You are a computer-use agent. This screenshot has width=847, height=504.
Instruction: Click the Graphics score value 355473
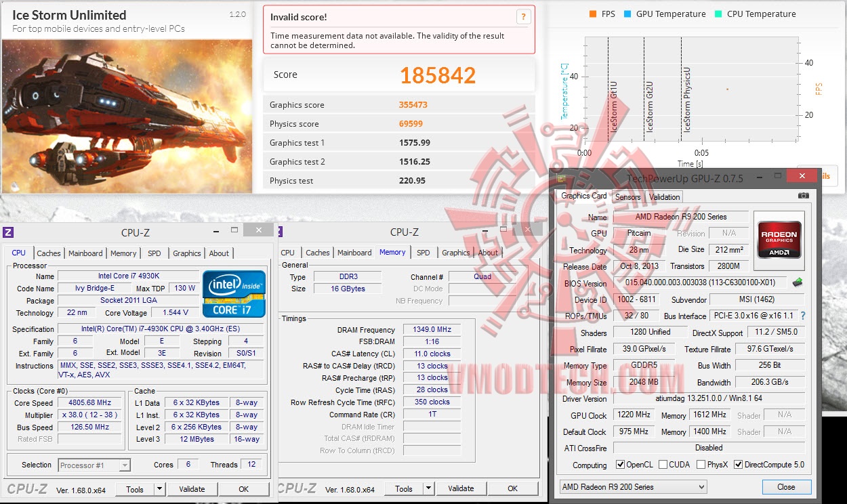[x=413, y=105]
